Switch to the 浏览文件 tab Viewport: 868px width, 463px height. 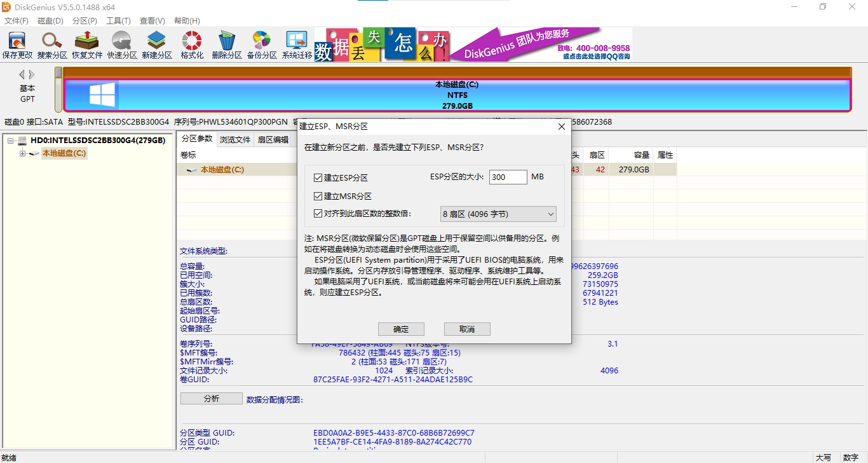point(235,140)
